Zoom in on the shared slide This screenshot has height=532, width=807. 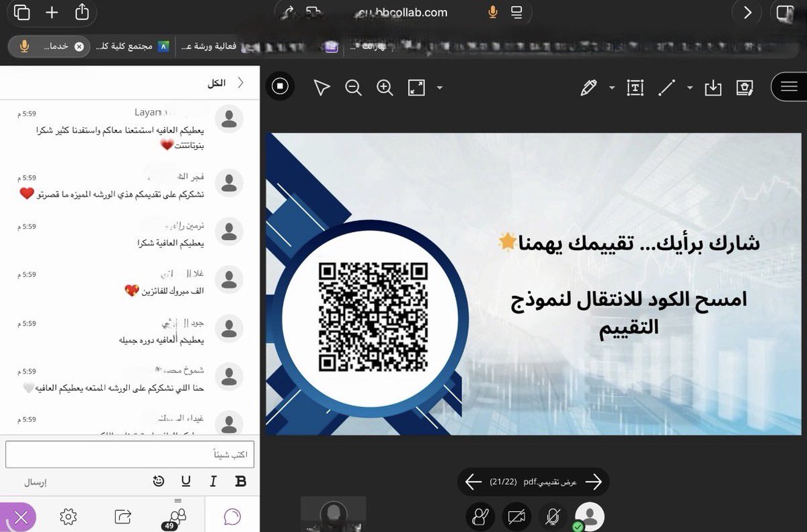click(x=385, y=87)
